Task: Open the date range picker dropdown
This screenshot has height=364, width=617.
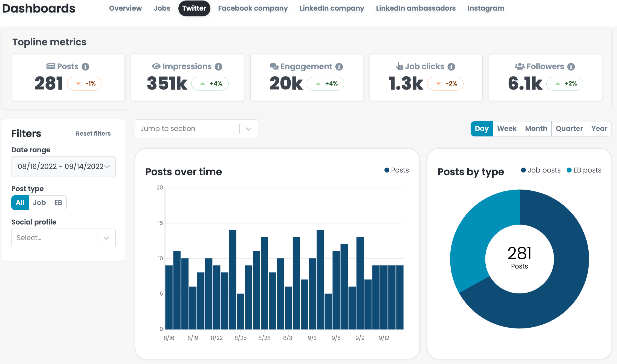Action: (x=63, y=167)
